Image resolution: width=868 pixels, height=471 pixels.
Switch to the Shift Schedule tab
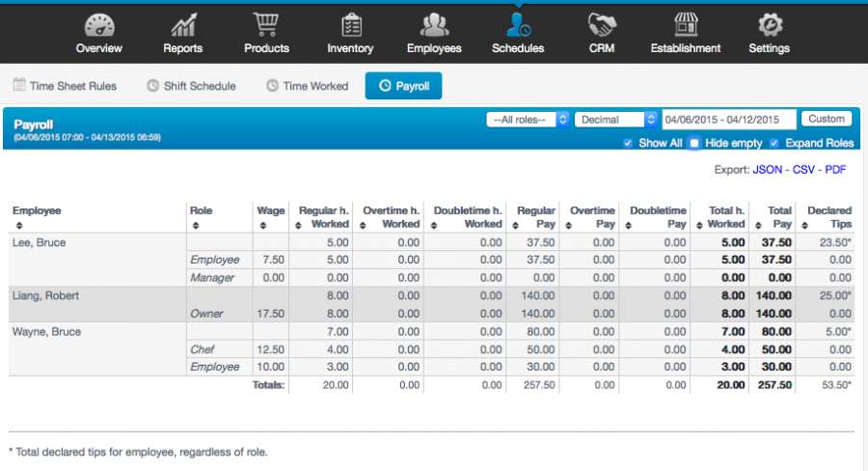pyautogui.click(x=191, y=86)
